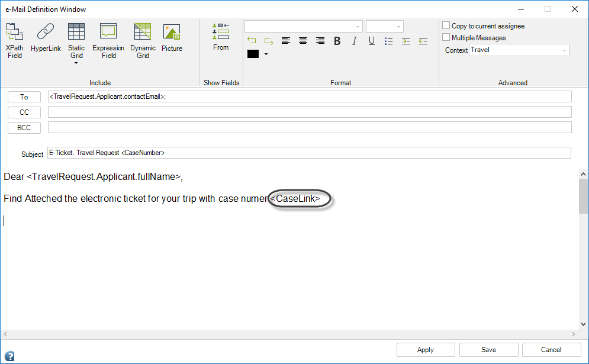This screenshot has width=589, height=364.
Task: Increase paragraph indent
Action: click(406, 41)
